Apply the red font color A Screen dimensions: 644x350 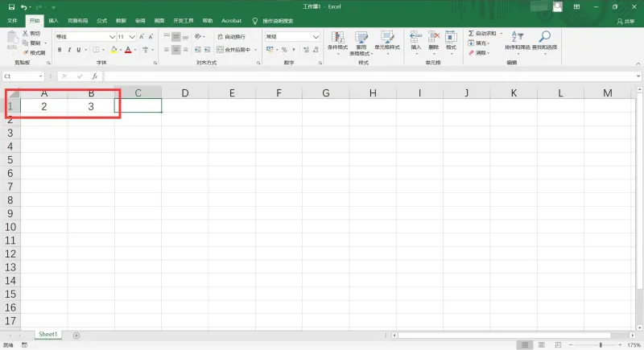coord(128,50)
